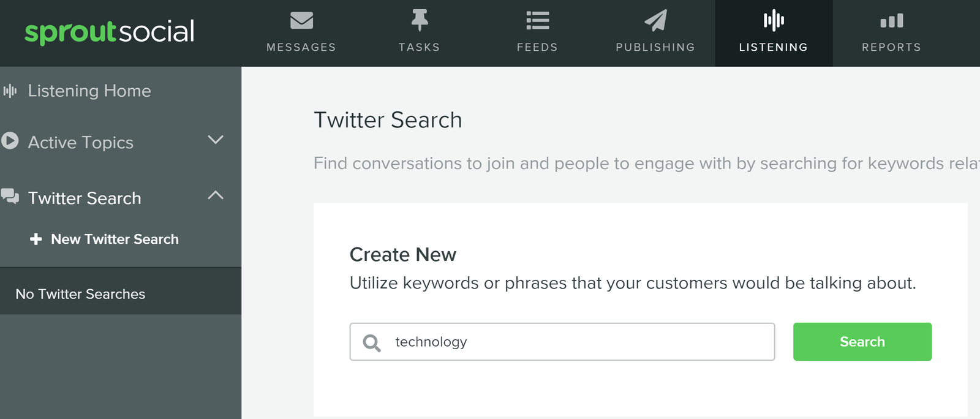Go to the Sprout Social logo home
This screenshot has height=419, width=980.
(x=110, y=32)
